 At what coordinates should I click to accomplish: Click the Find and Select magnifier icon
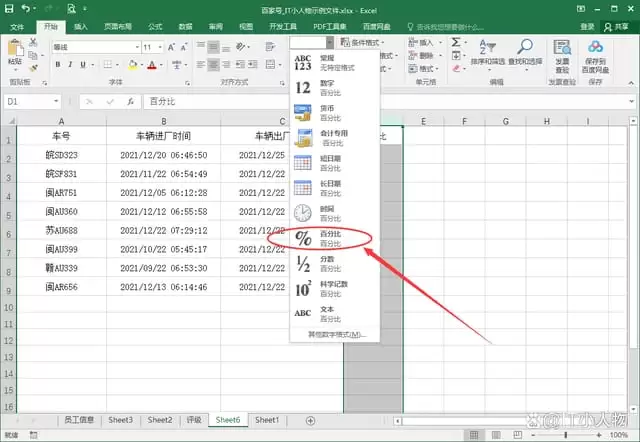[524, 47]
